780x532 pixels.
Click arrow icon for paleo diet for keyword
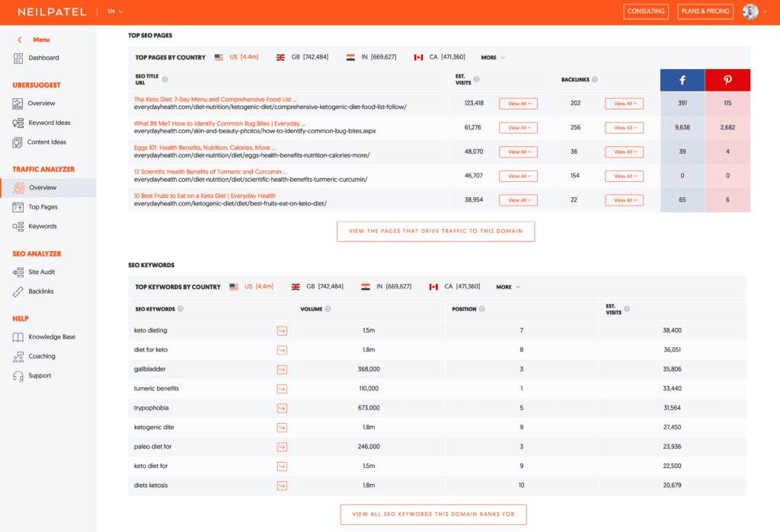[282, 447]
